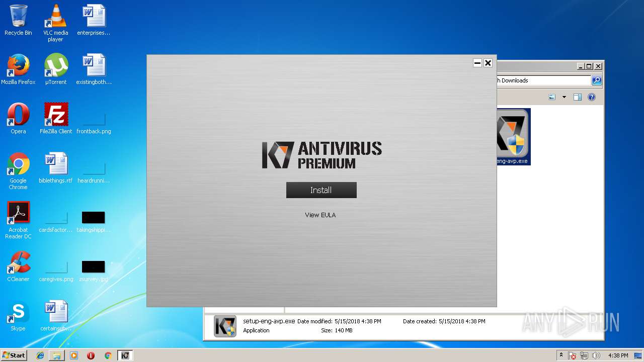
Task: Open the µTorrent desktop shortcut
Action: point(55,69)
